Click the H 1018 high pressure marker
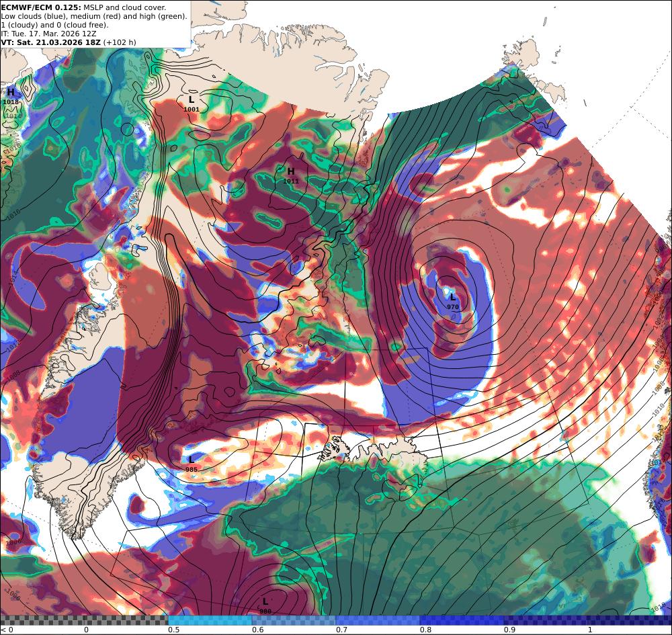This screenshot has height=635, width=672. (11, 97)
